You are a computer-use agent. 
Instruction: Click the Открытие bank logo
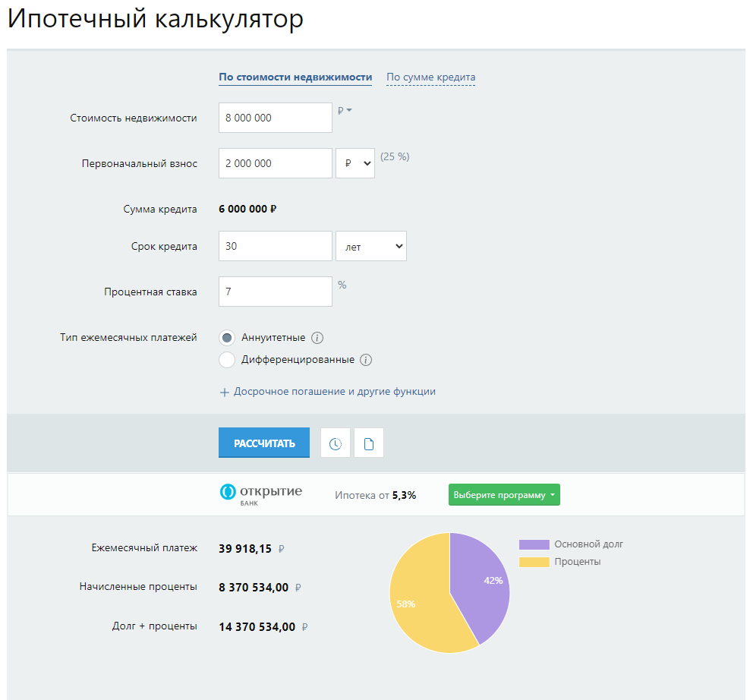click(260, 494)
